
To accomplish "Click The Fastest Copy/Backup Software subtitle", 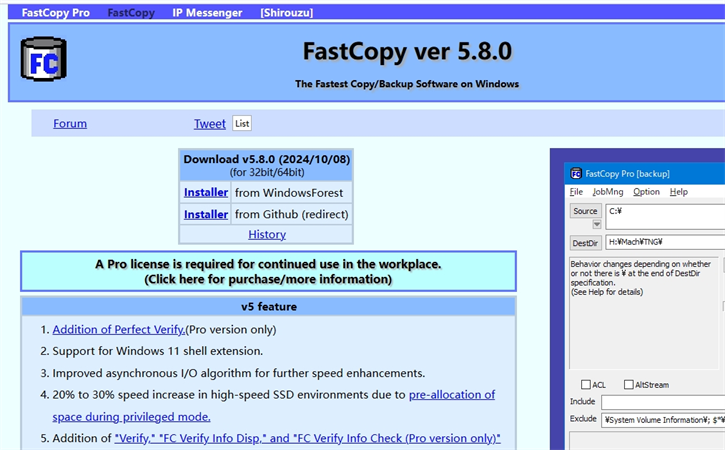I will [x=407, y=84].
